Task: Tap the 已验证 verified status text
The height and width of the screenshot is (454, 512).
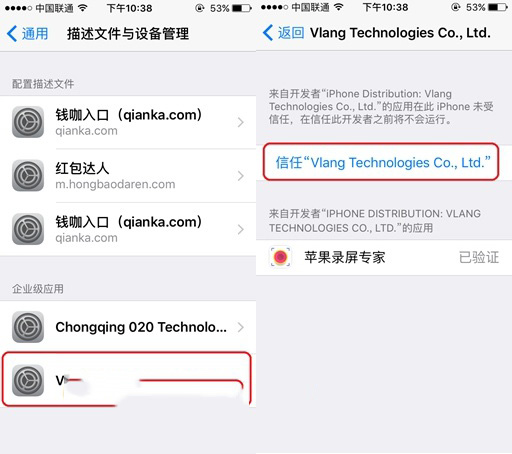Action: click(479, 257)
